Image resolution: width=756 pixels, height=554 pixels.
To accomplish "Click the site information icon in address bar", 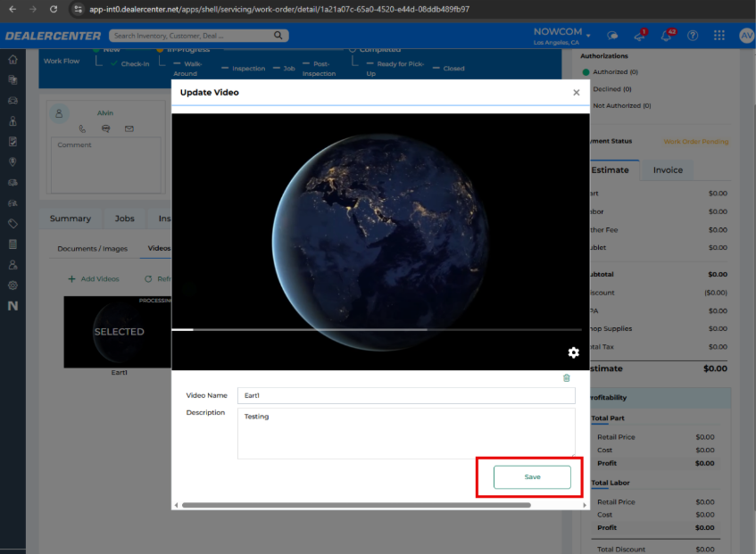I will (x=79, y=9).
